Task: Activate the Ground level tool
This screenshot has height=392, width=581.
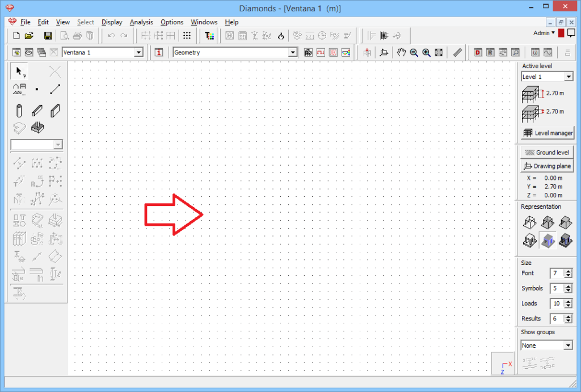Action: [546, 152]
